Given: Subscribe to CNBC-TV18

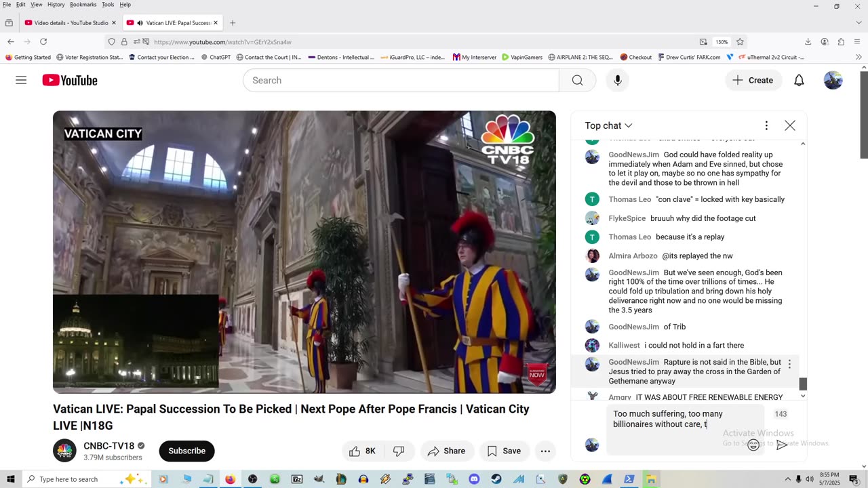Looking at the screenshot, I should [x=186, y=451].
